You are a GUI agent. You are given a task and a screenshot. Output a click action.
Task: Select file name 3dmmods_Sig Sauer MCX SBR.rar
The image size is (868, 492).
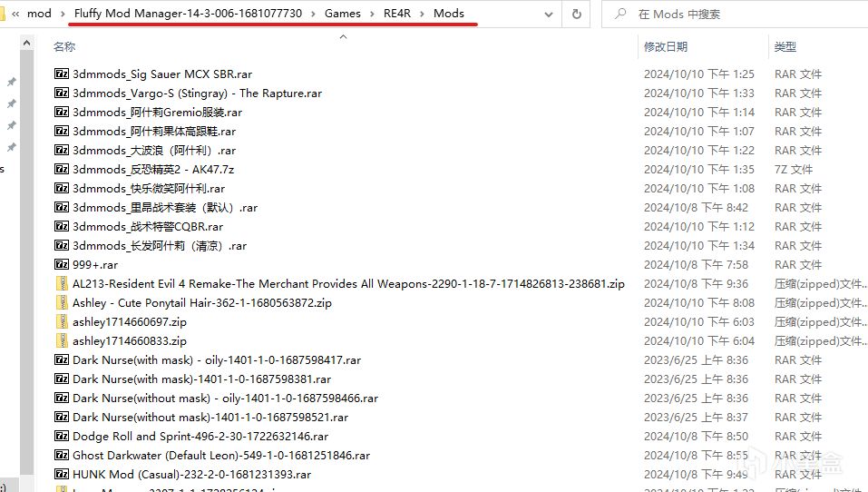coord(162,74)
